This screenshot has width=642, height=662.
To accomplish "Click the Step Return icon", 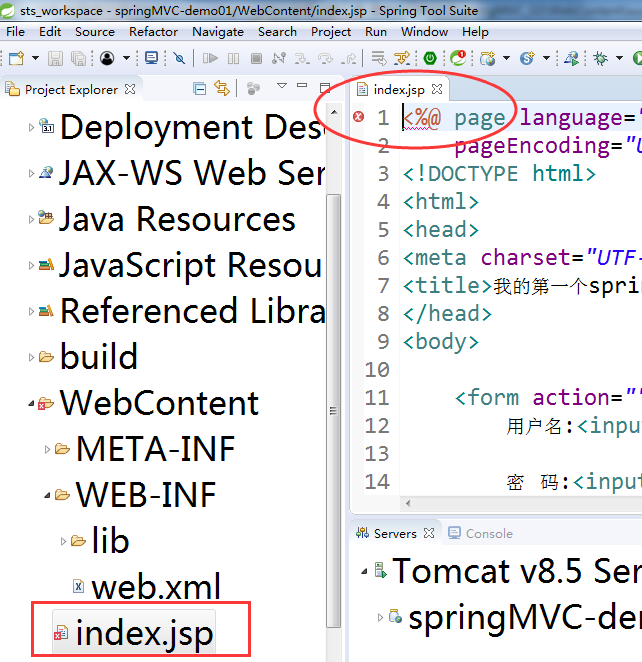I will pos(349,58).
